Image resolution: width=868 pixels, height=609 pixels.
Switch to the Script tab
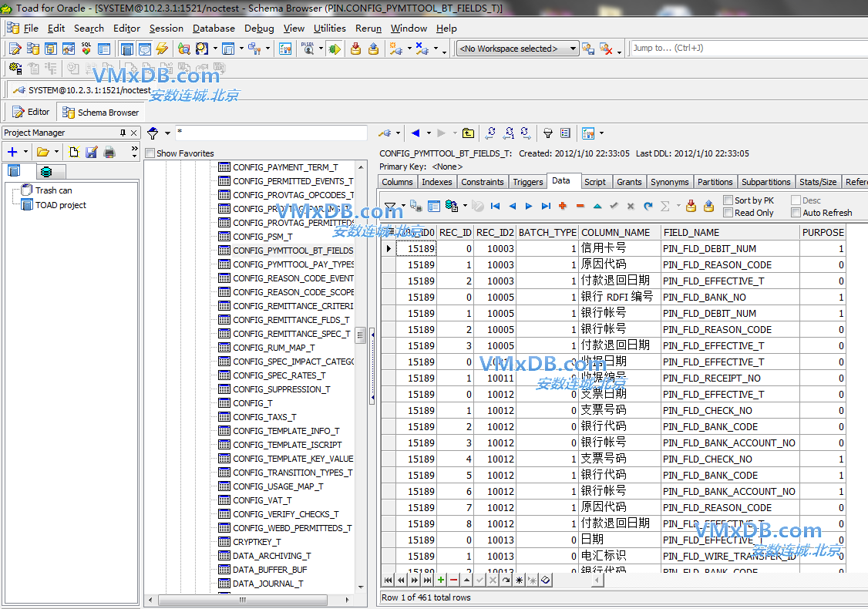594,182
